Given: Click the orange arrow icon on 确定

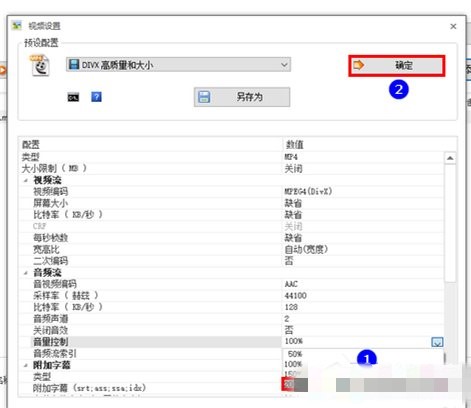Looking at the screenshot, I should coord(359,65).
